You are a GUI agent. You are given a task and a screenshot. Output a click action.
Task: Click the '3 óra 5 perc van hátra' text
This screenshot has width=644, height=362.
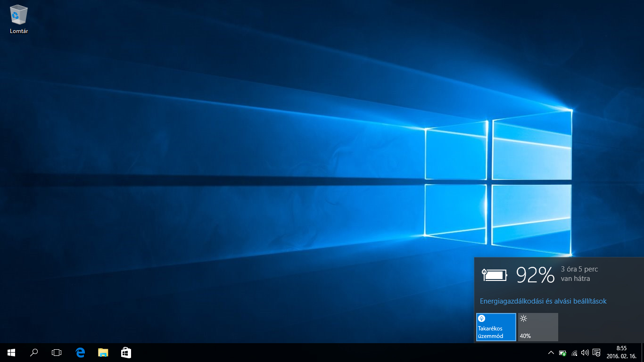[579, 274]
